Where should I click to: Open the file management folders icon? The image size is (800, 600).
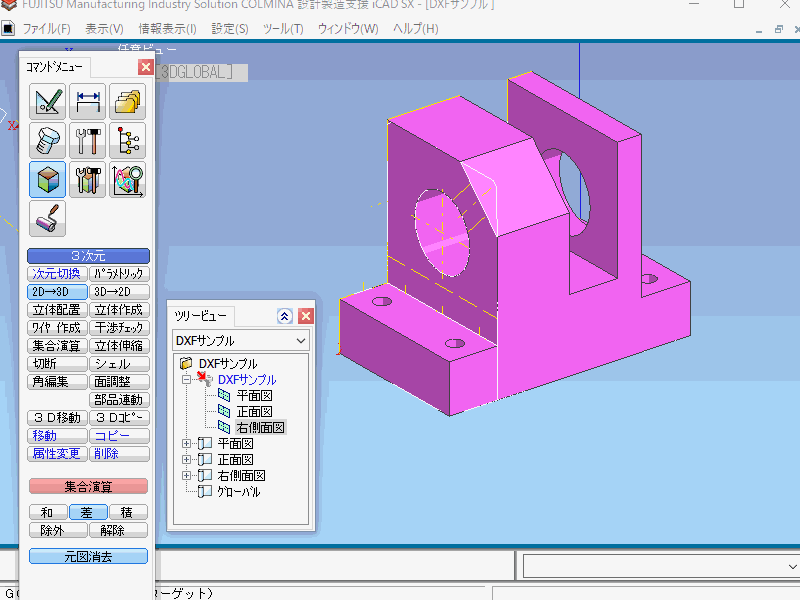tap(127, 100)
